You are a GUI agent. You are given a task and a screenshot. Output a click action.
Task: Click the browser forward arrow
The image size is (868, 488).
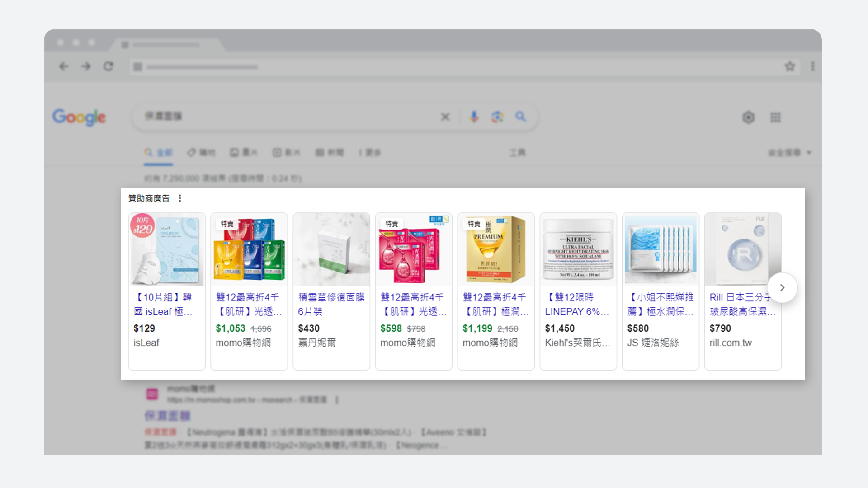coord(86,66)
